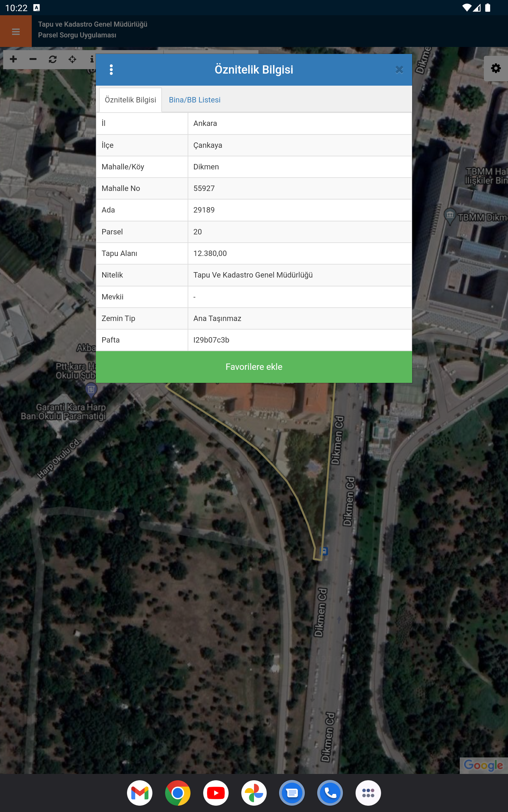Open the hamburger menu
Image resolution: width=508 pixels, height=812 pixels.
pos(16,31)
